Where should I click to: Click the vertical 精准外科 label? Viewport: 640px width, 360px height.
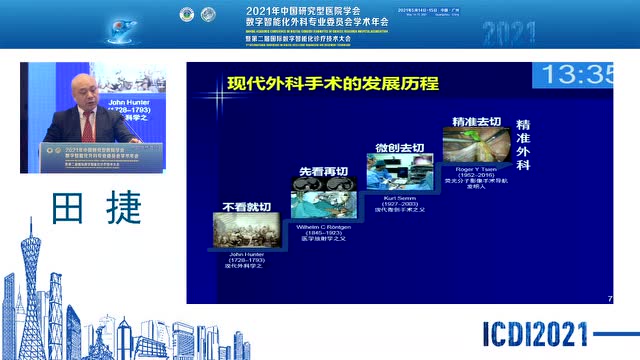point(523,144)
